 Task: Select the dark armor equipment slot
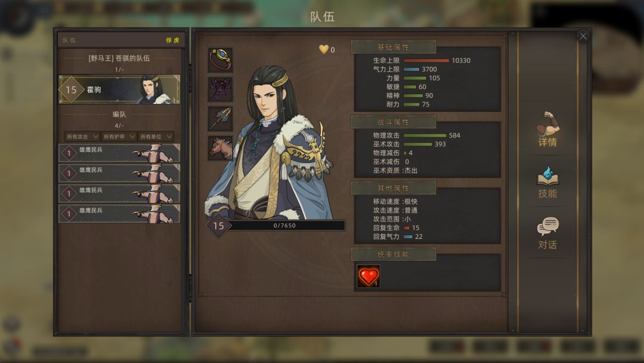(220, 89)
